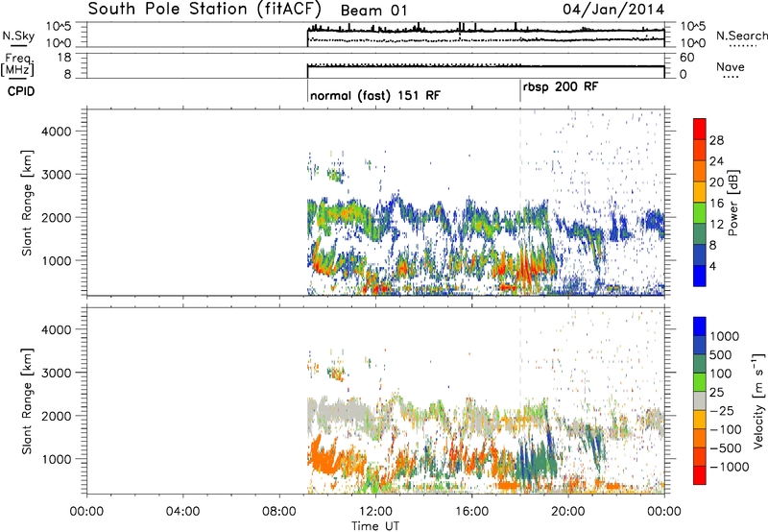Screen dimensions: 768x532
Task: Click '2000' on velocity panel range axis
Action: (x=57, y=416)
